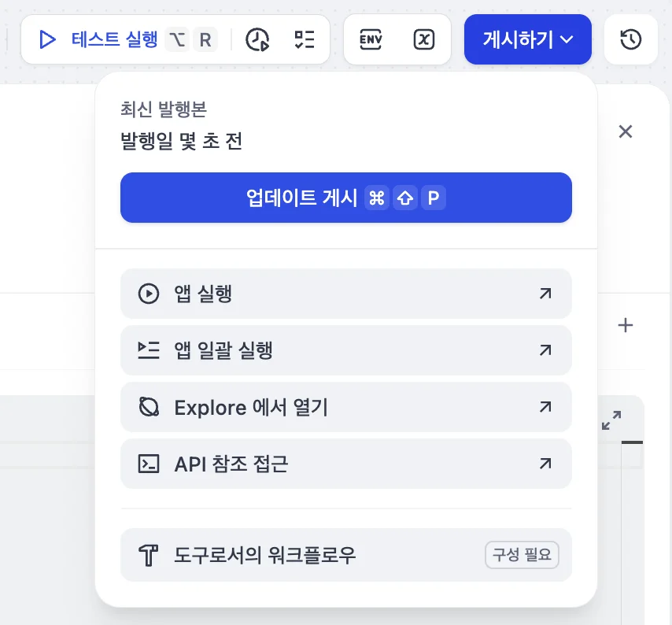Select 앱 일괄 실행 menu entry
The width and height of the screenshot is (672, 625).
[345, 350]
